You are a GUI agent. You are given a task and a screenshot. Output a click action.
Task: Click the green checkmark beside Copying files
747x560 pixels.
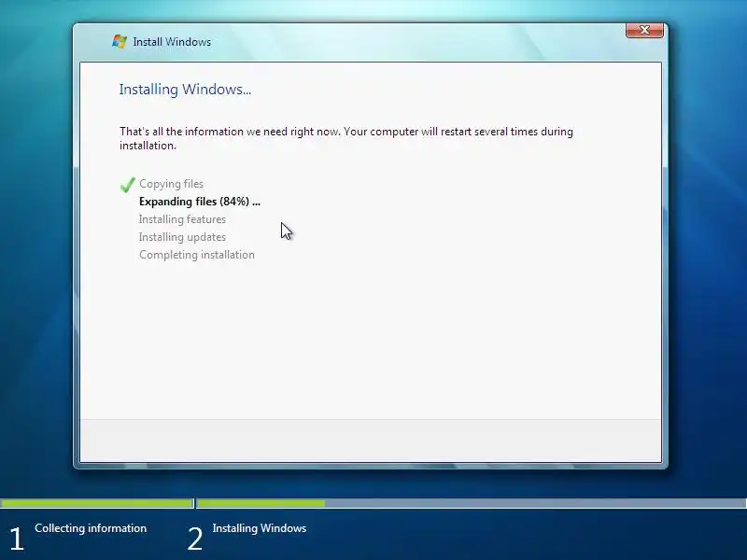pyautogui.click(x=127, y=184)
